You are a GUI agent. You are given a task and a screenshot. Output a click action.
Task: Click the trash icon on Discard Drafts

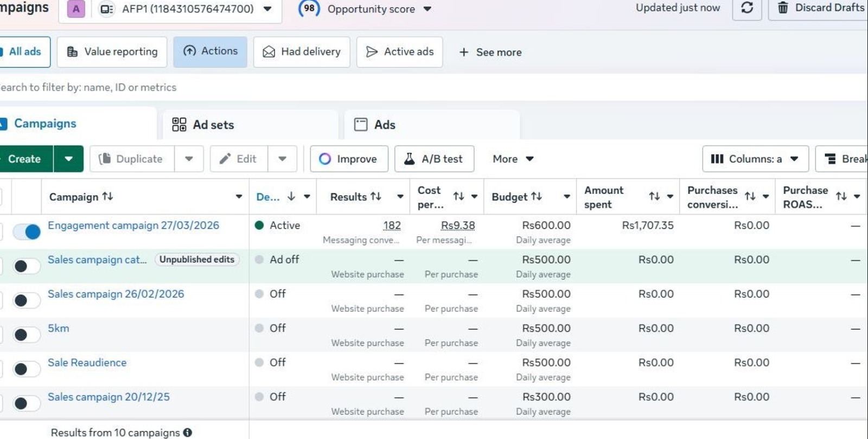click(783, 8)
